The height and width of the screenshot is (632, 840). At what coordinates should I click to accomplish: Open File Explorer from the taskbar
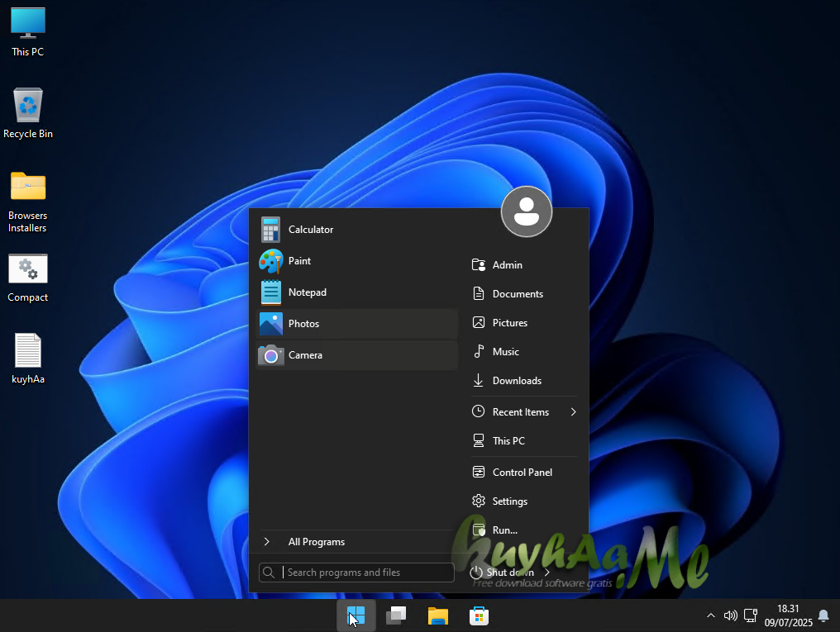(x=437, y=616)
